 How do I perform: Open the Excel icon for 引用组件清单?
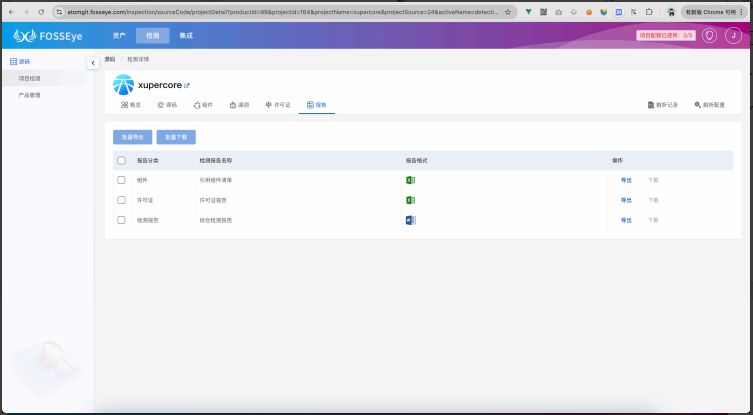pos(410,180)
